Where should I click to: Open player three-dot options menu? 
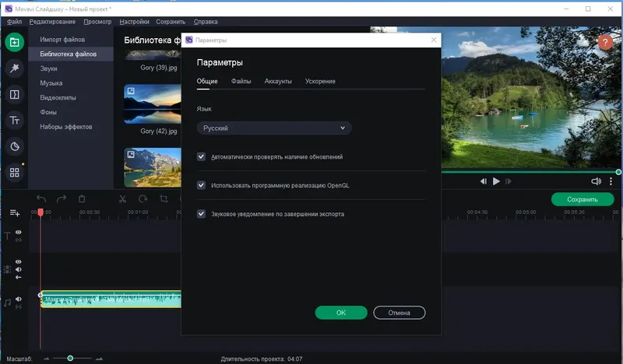[611, 181]
